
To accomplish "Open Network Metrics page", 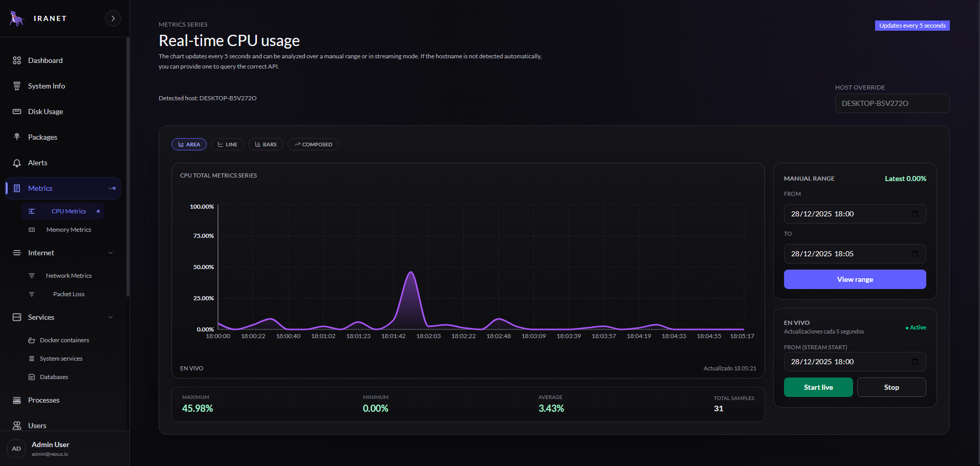I will [x=69, y=276].
